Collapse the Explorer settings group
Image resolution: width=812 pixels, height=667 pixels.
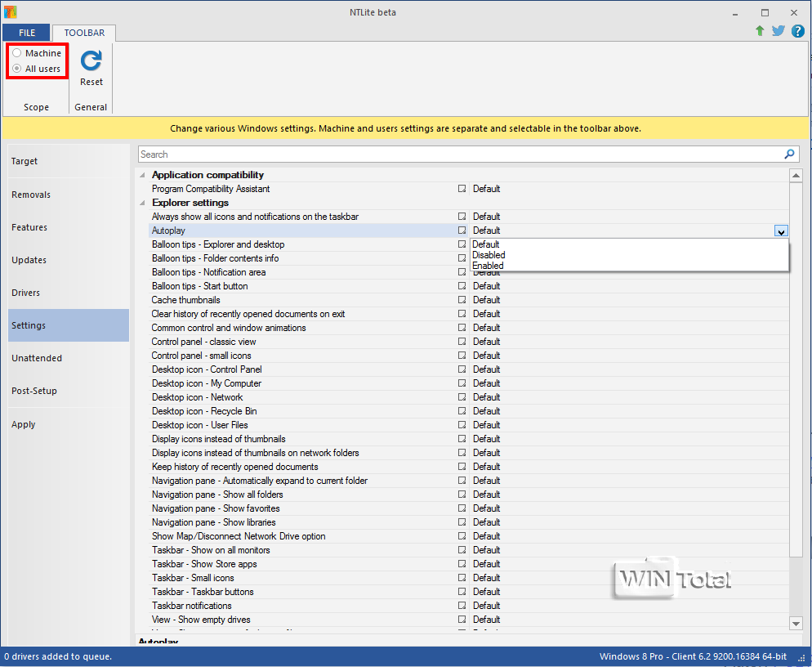pos(143,203)
